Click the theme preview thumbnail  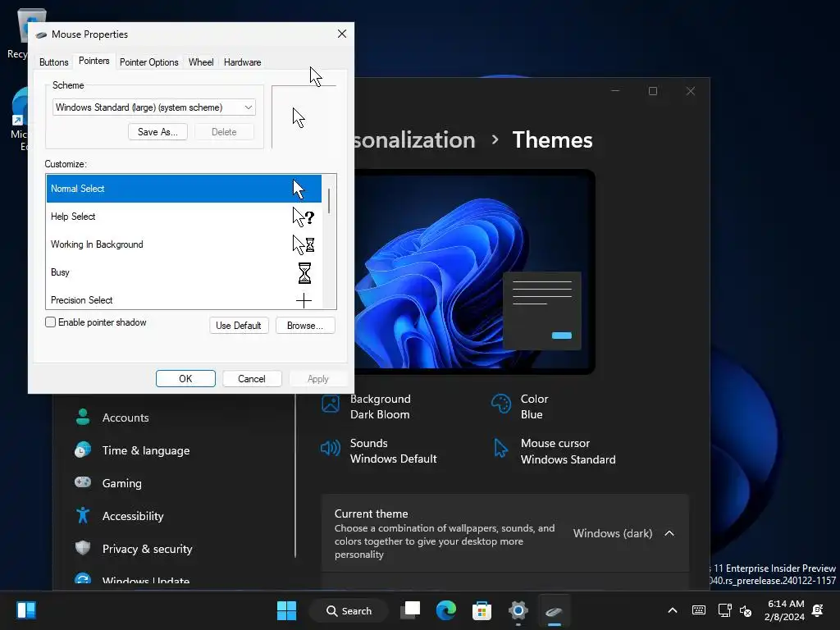475,272
